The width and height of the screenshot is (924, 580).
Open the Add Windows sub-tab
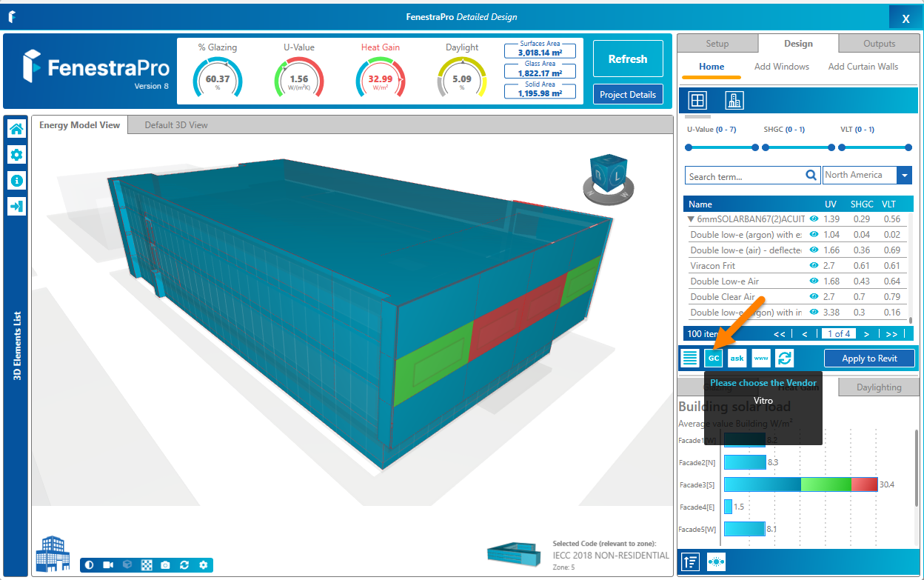[782, 67]
